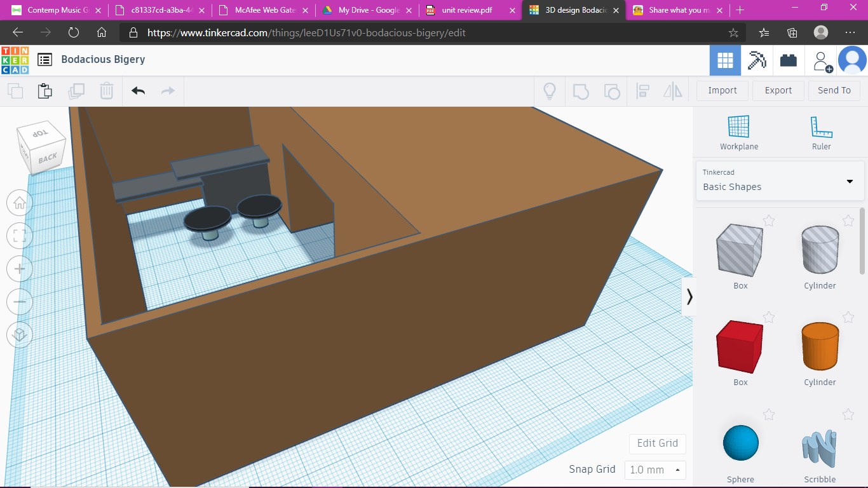Click the Send To button
Viewport: 868px width, 488px height.
(834, 91)
